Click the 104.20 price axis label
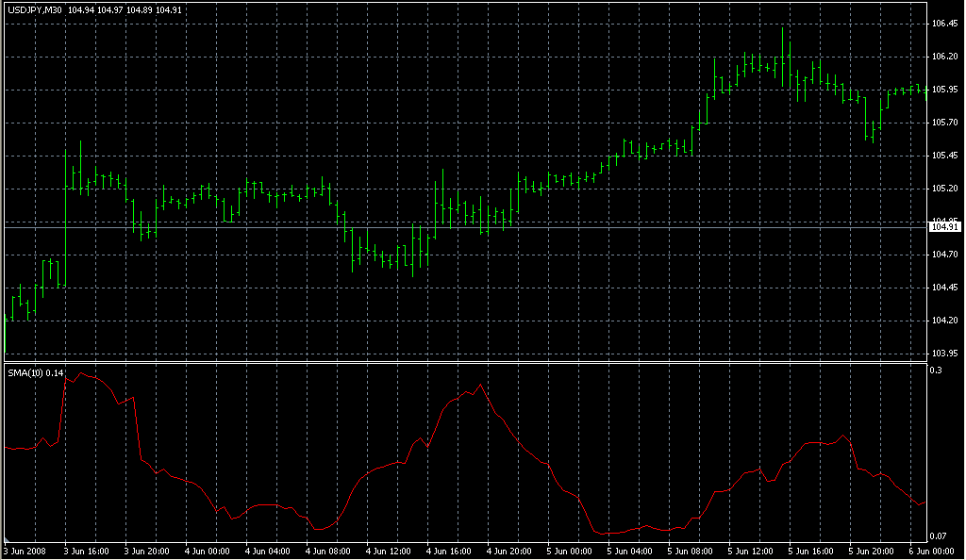The image size is (966, 560). click(x=944, y=321)
